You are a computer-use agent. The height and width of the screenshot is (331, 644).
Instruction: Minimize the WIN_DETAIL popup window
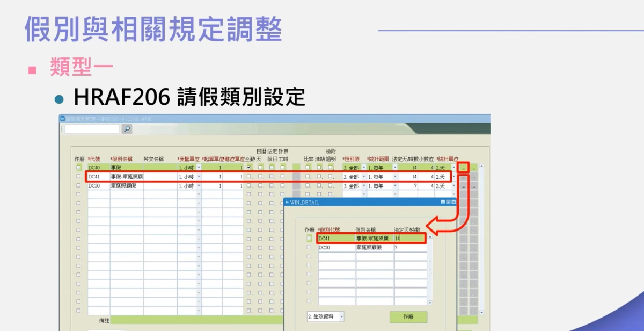443,202
